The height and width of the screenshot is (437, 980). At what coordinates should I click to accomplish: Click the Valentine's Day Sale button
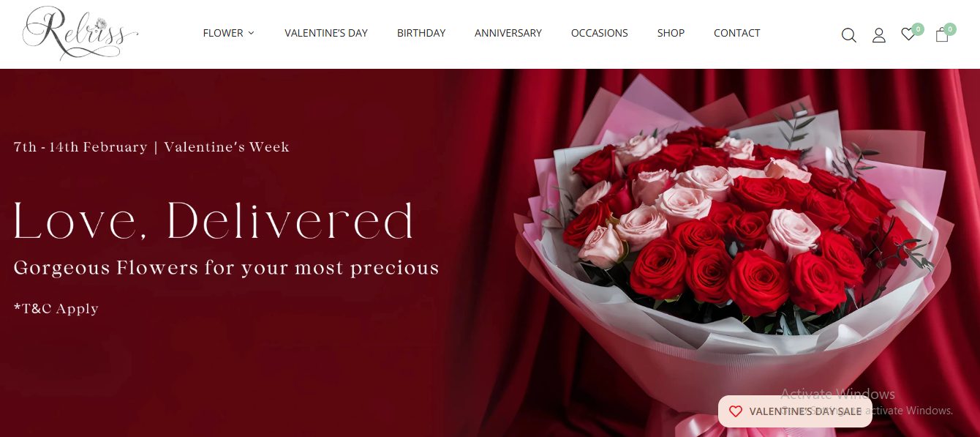795,411
